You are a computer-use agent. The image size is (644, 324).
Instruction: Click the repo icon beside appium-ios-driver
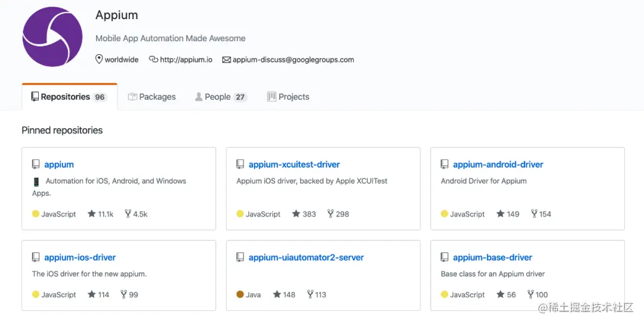[36, 257]
